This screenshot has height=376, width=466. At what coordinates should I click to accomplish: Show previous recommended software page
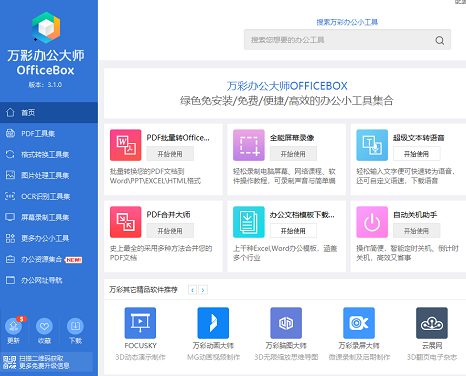click(192, 290)
